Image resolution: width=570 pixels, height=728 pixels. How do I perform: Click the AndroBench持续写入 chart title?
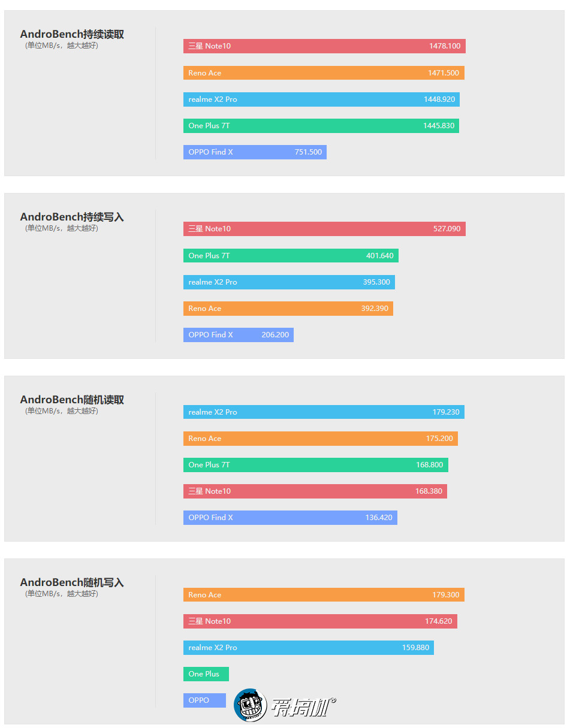click(x=72, y=217)
